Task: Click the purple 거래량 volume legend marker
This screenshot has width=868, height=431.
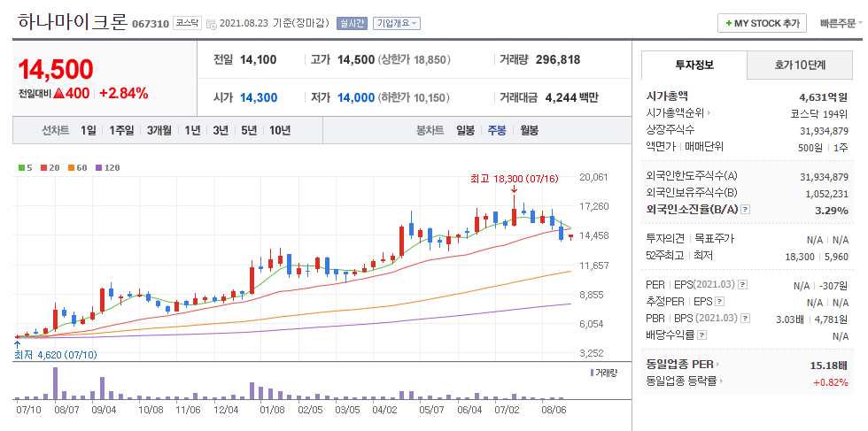Action: [x=592, y=373]
